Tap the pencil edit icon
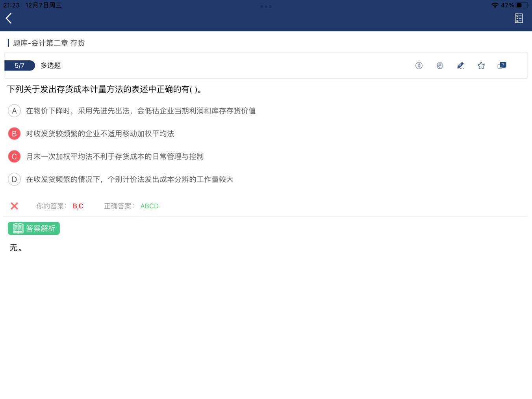The image size is (532, 399). pos(460,66)
